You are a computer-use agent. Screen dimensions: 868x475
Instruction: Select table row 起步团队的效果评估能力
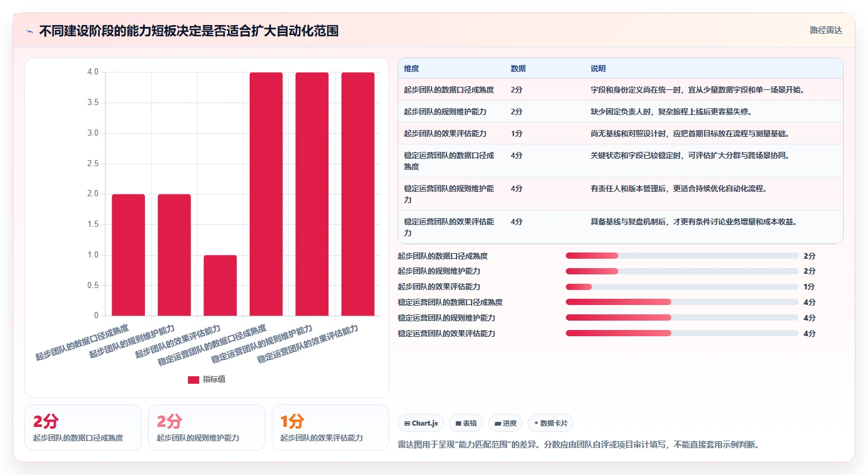point(620,134)
